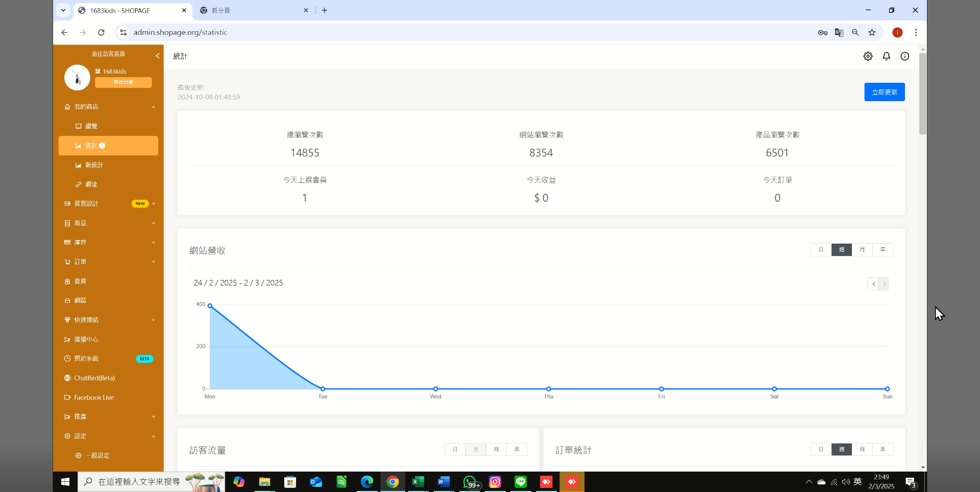Click the translate page icon in address bar
The width and height of the screenshot is (980, 492).
(x=839, y=32)
